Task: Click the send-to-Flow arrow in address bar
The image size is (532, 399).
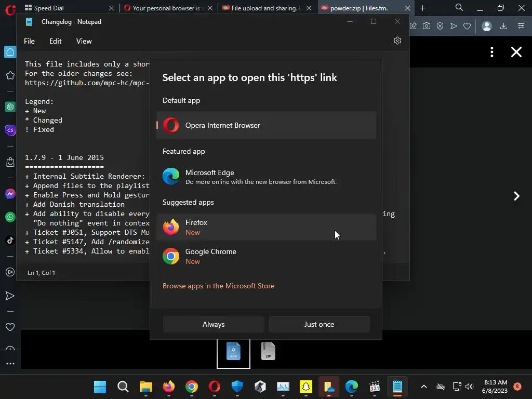Action: tap(454, 26)
